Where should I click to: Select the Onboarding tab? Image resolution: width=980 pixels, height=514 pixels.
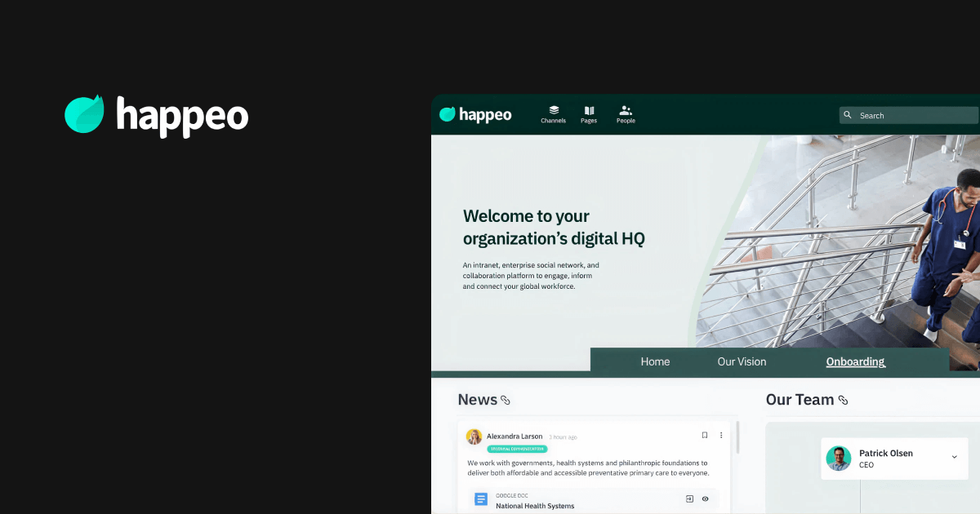(855, 361)
